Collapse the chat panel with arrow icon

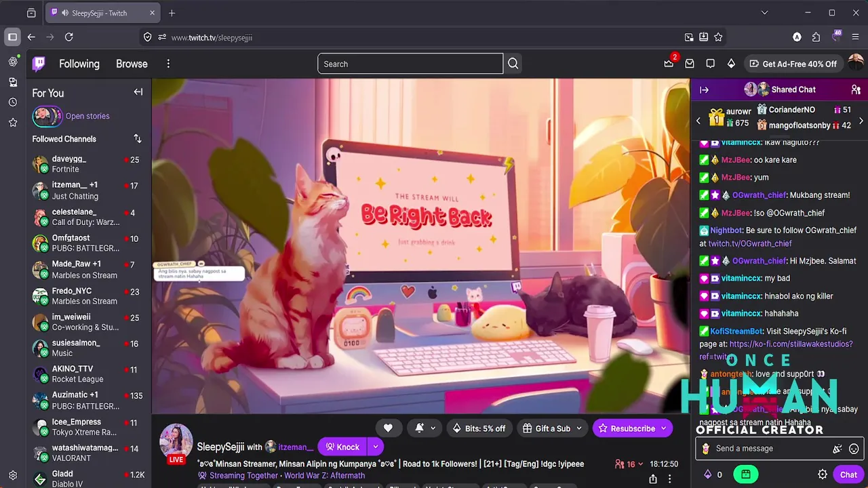coord(704,89)
